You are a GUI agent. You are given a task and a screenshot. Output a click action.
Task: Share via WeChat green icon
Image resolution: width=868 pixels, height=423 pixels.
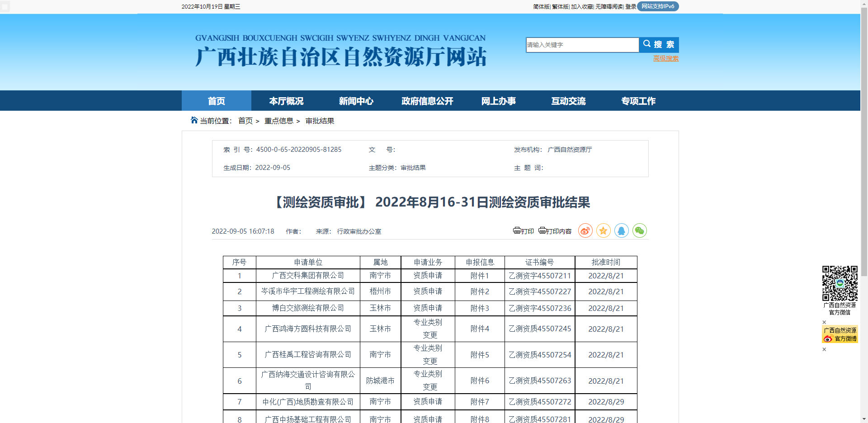click(639, 230)
